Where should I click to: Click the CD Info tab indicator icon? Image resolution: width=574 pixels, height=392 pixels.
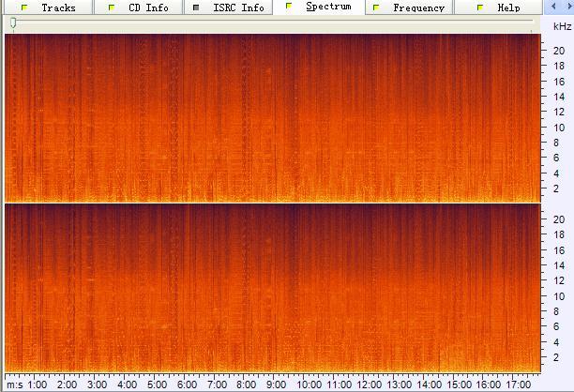[112, 8]
